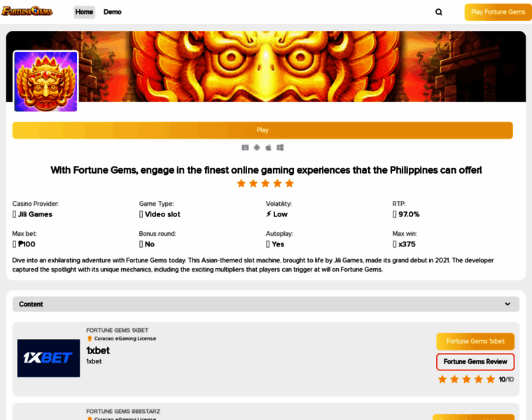This screenshot has width=532, height=420.
Task: Click the Fortune Gems 1xbet button
Action: point(475,342)
